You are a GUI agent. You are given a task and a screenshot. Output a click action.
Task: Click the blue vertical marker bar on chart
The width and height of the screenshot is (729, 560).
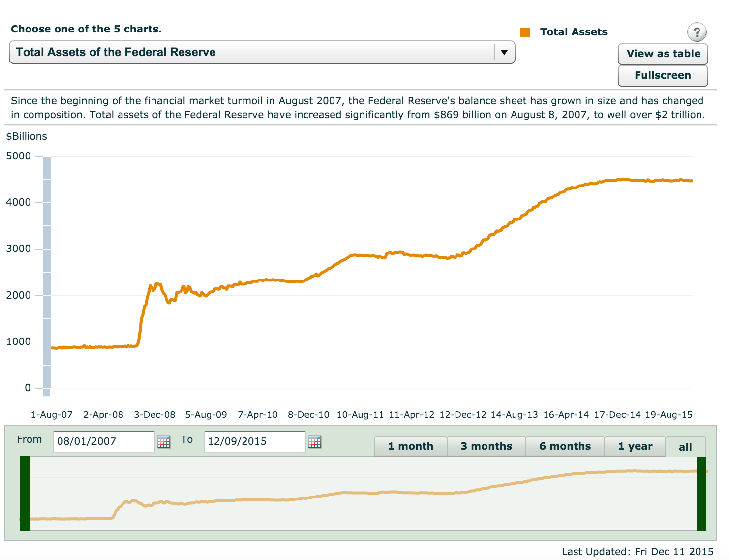47,276
